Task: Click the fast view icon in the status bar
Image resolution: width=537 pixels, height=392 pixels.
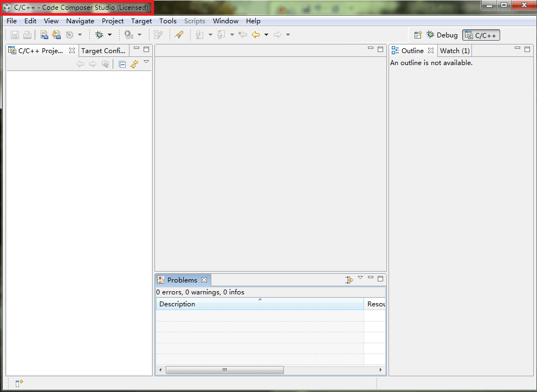Action: (x=19, y=383)
